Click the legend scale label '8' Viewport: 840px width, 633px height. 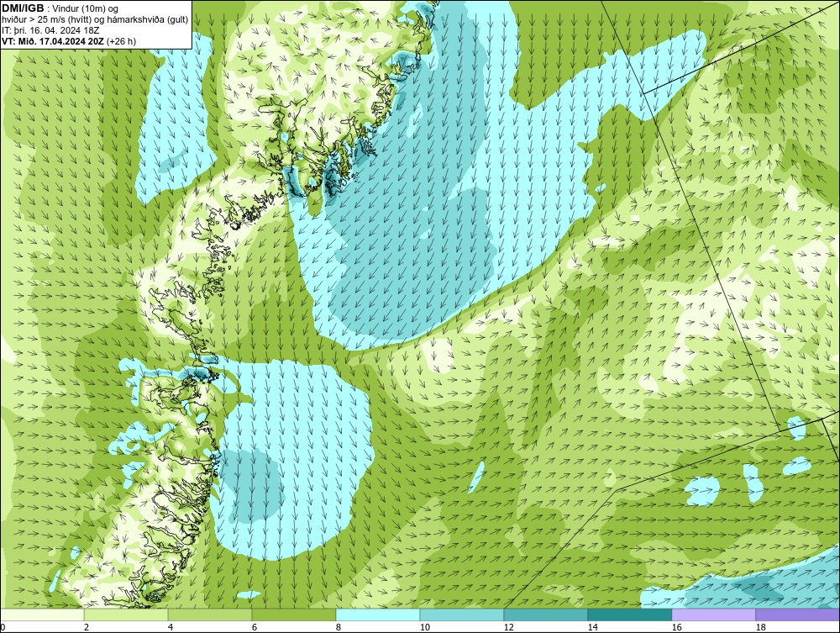(339, 627)
